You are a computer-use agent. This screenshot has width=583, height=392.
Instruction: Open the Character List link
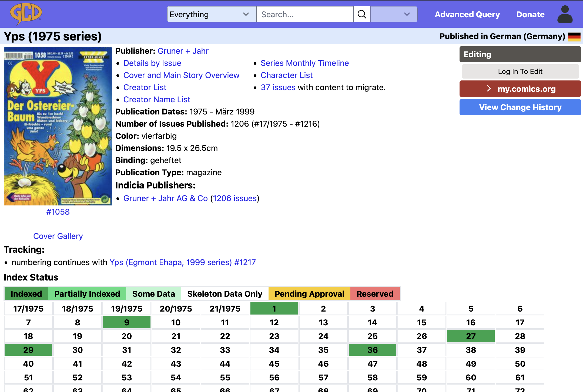click(287, 75)
